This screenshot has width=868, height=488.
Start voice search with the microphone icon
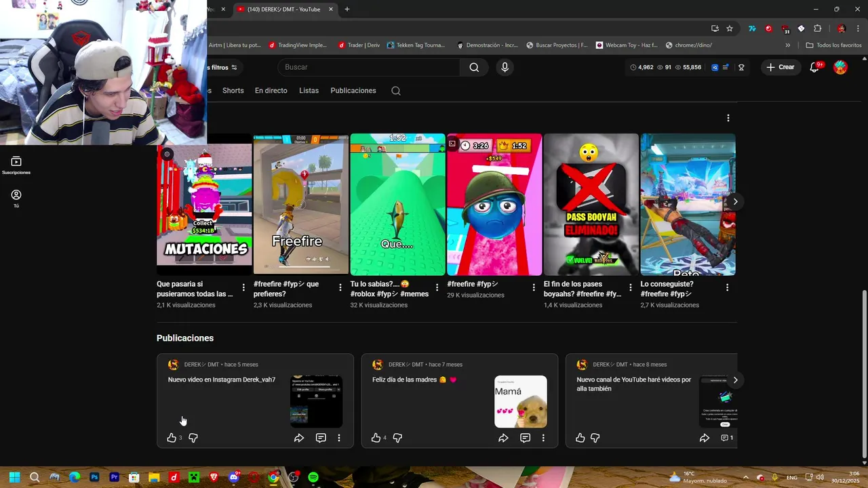(505, 67)
